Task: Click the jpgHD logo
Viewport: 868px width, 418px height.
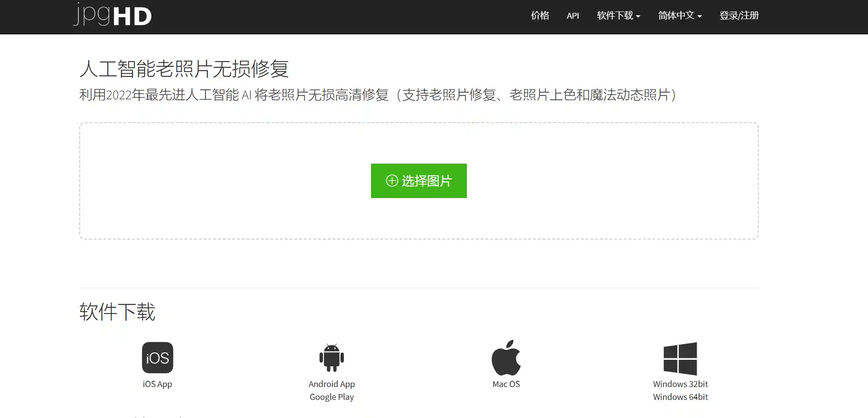Action: point(113,14)
